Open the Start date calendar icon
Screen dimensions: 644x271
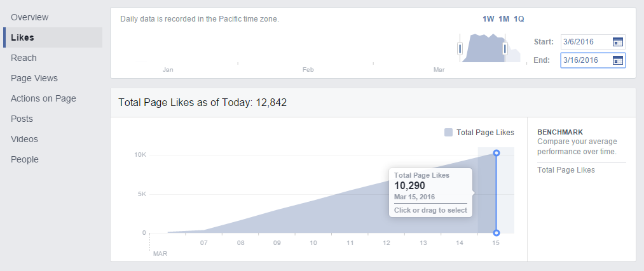[x=618, y=42]
